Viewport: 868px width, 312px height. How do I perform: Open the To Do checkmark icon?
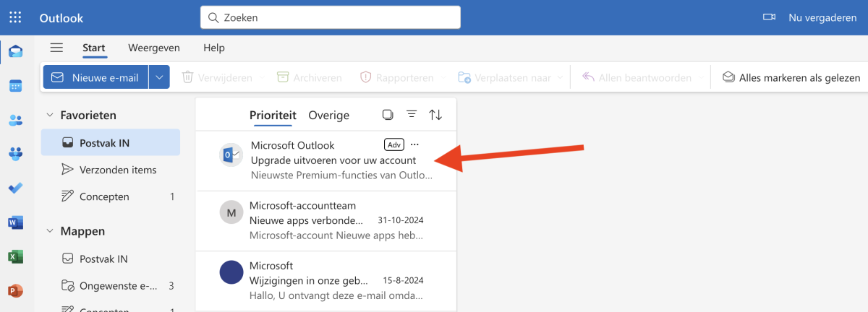pyautogui.click(x=15, y=188)
